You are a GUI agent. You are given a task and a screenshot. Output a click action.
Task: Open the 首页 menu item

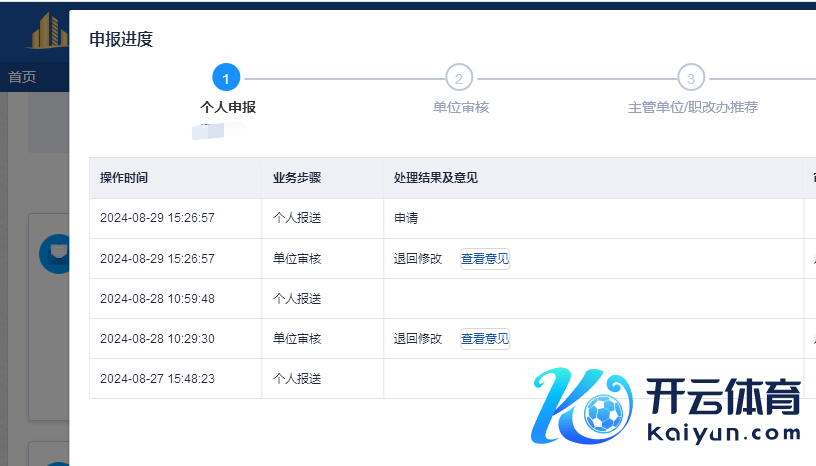22,77
